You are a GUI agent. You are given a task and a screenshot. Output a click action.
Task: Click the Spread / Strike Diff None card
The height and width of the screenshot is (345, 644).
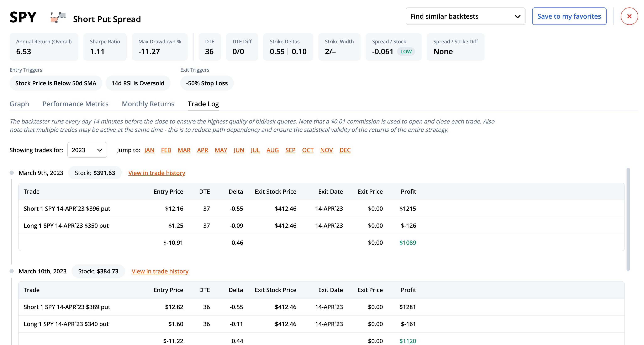point(455,47)
